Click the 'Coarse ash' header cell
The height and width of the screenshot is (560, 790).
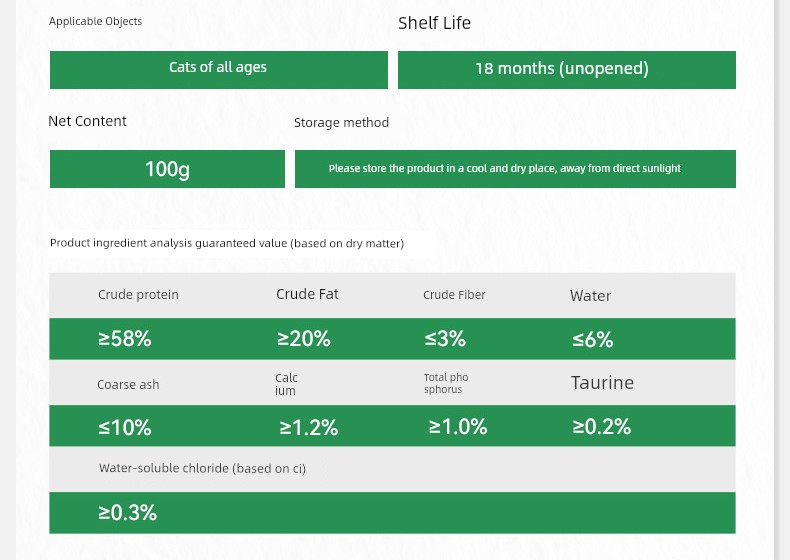[128, 385]
